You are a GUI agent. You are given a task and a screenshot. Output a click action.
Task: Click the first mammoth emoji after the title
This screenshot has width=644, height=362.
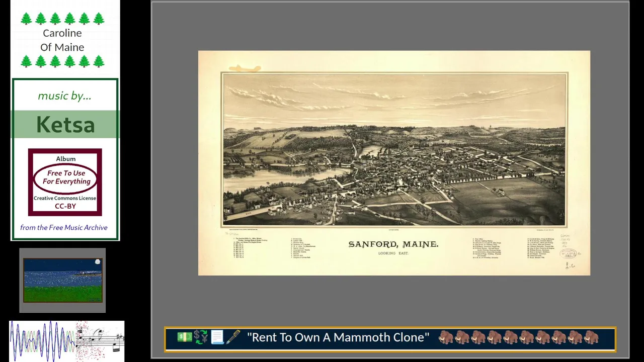click(x=446, y=337)
